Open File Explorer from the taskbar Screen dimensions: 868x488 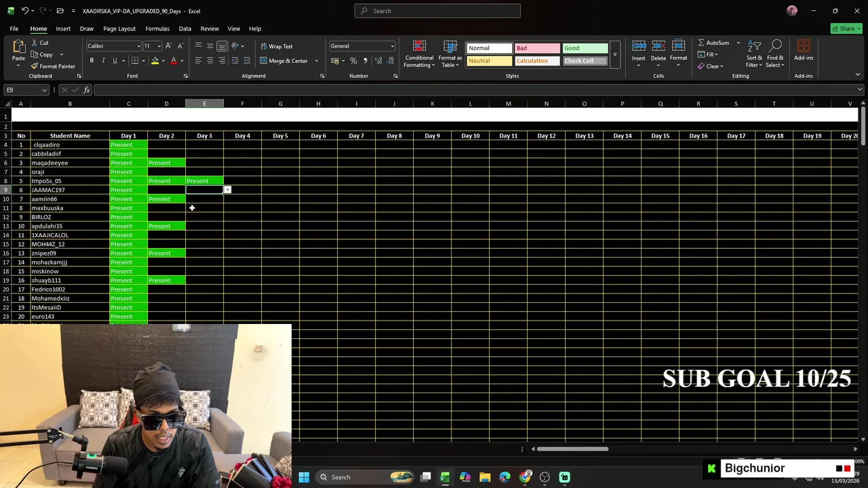click(x=485, y=477)
